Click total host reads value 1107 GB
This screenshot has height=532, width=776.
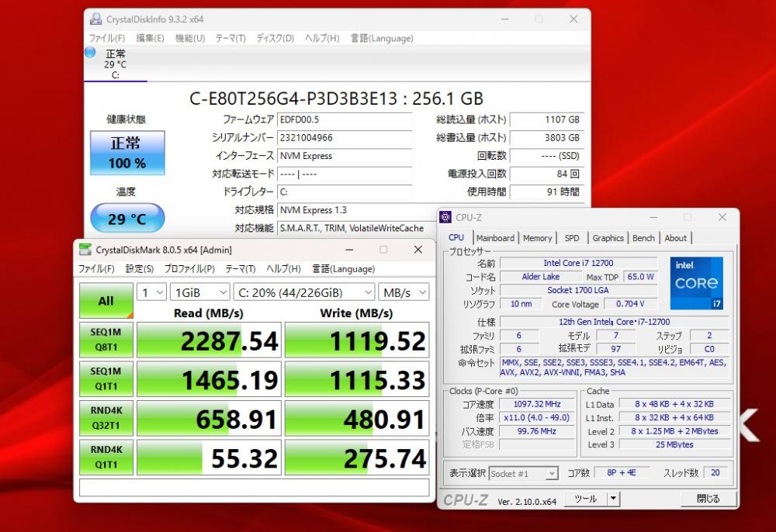547,119
